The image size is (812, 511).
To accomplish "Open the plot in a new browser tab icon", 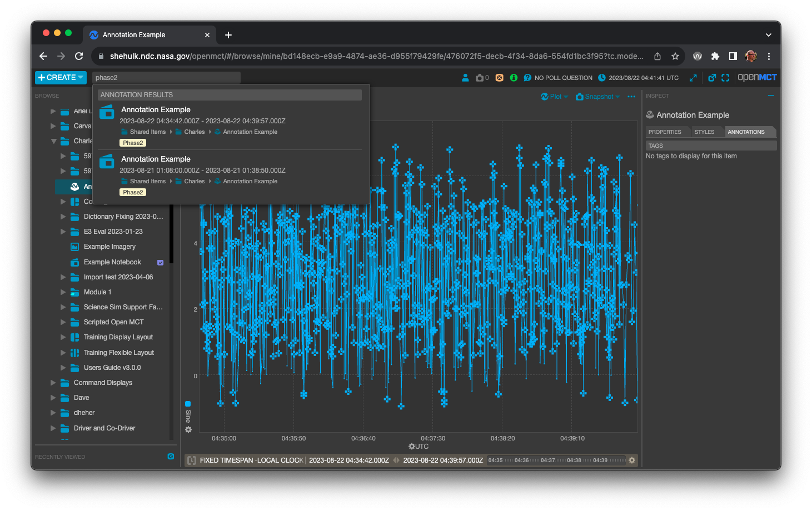I will click(712, 77).
